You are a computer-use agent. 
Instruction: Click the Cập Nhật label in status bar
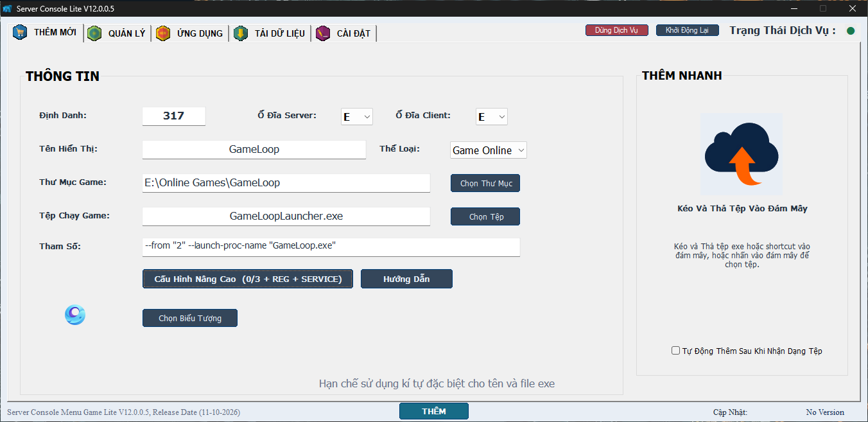pos(730,412)
